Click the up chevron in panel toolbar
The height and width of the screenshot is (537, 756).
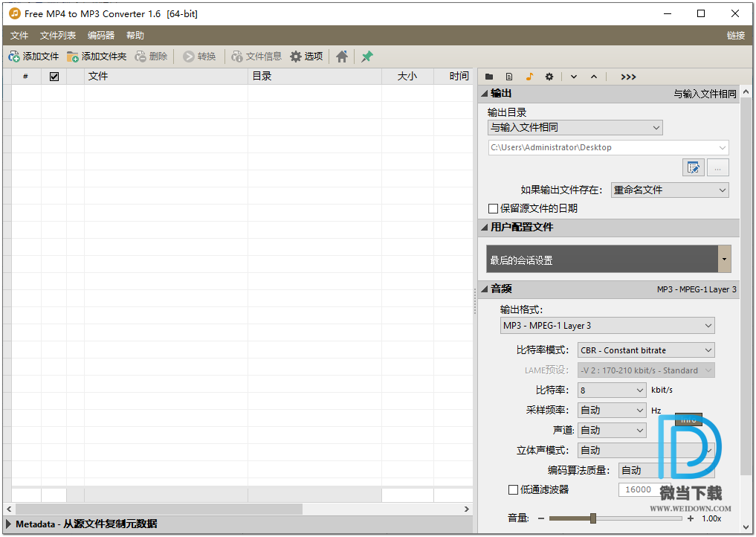594,77
